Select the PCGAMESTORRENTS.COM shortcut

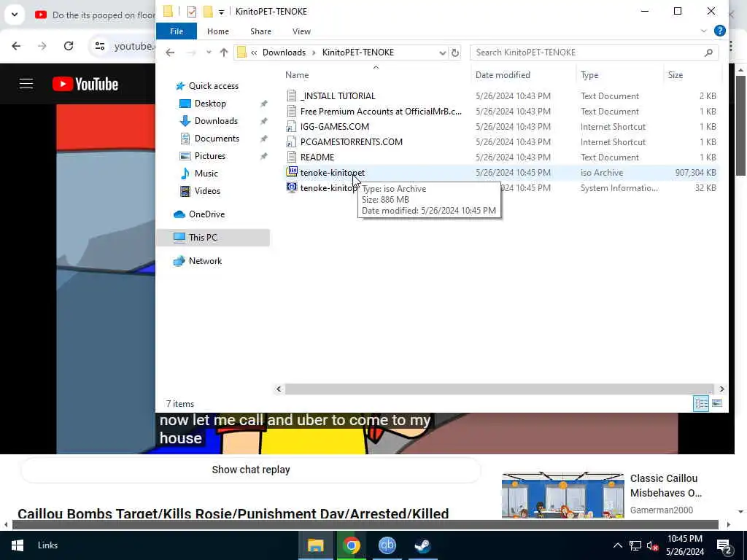click(x=351, y=142)
